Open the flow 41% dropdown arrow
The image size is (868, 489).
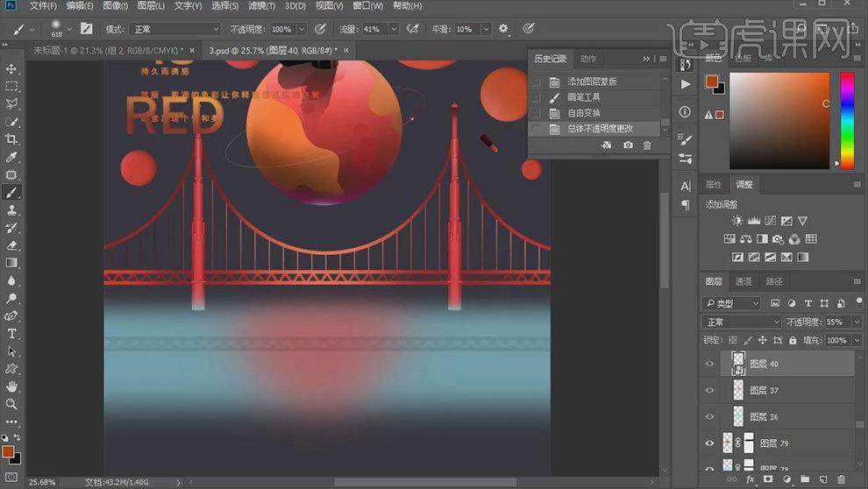click(x=394, y=29)
